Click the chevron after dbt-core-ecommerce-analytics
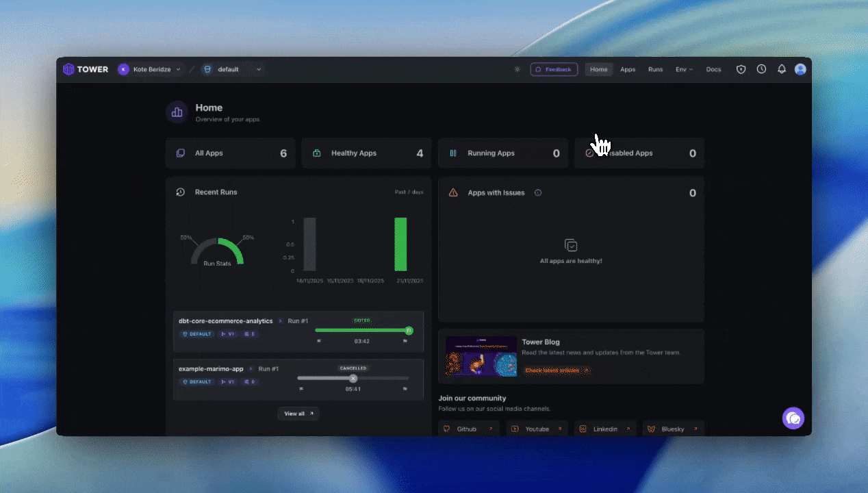 pos(280,321)
